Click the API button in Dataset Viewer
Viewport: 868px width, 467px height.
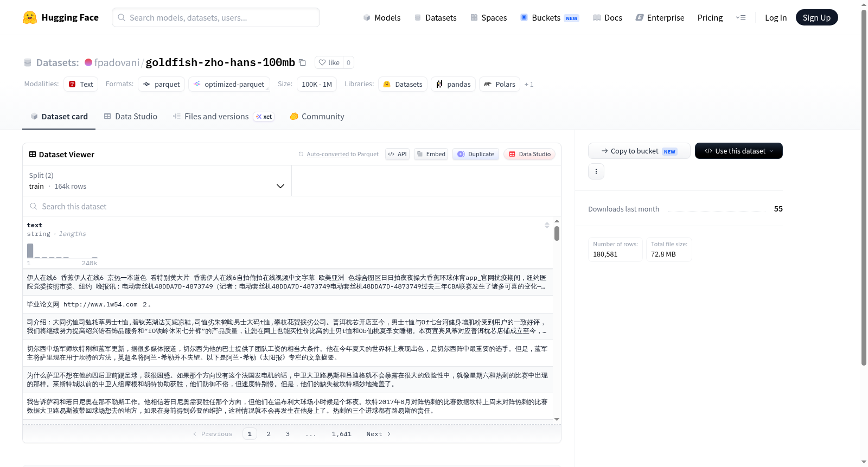click(397, 154)
